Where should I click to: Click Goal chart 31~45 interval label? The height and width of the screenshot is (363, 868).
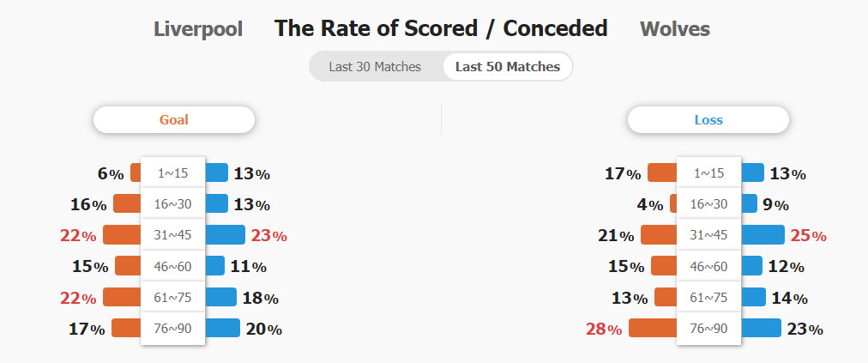pos(172,235)
